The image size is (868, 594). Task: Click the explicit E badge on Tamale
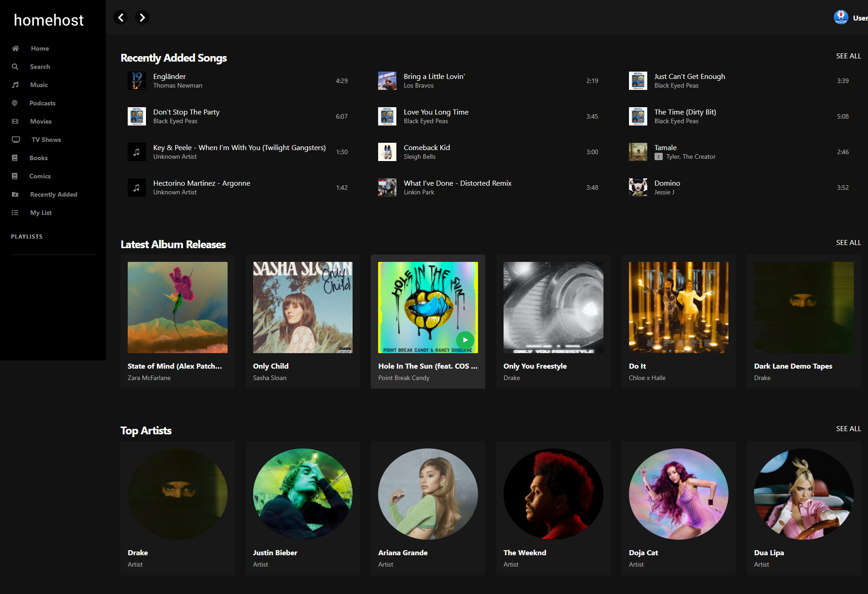[658, 156]
